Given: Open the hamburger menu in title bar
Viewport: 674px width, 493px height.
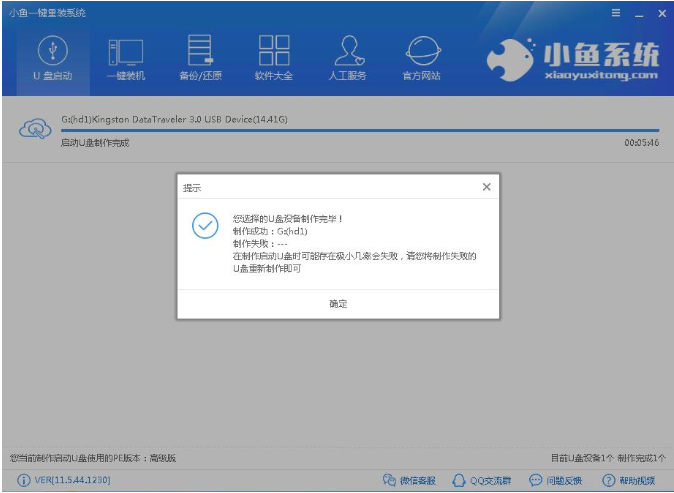Looking at the screenshot, I should [616, 13].
